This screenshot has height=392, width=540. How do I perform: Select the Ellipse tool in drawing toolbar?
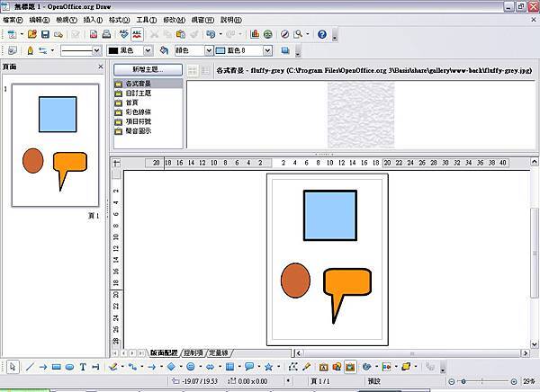click(x=69, y=367)
